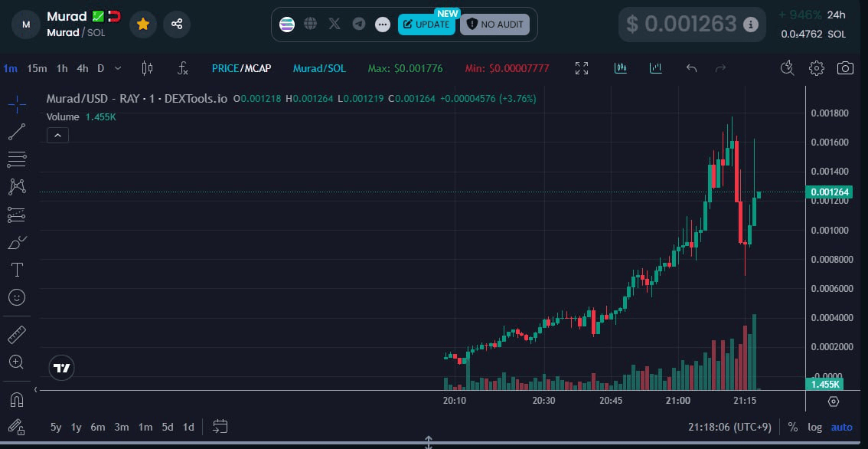Select the text annotation tool
Screen dimensions: 868x449
coord(17,270)
